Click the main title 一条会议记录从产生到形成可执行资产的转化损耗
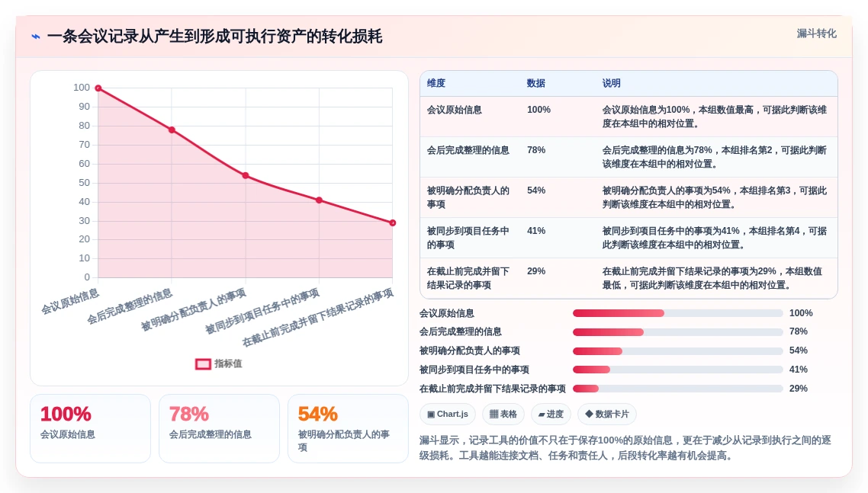The height and width of the screenshot is (493, 868). 215,37
